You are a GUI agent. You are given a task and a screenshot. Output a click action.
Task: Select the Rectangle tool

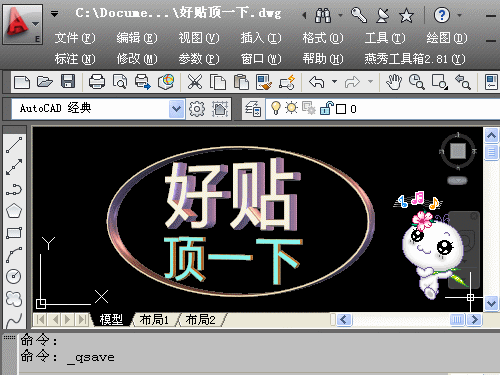click(14, 233)
